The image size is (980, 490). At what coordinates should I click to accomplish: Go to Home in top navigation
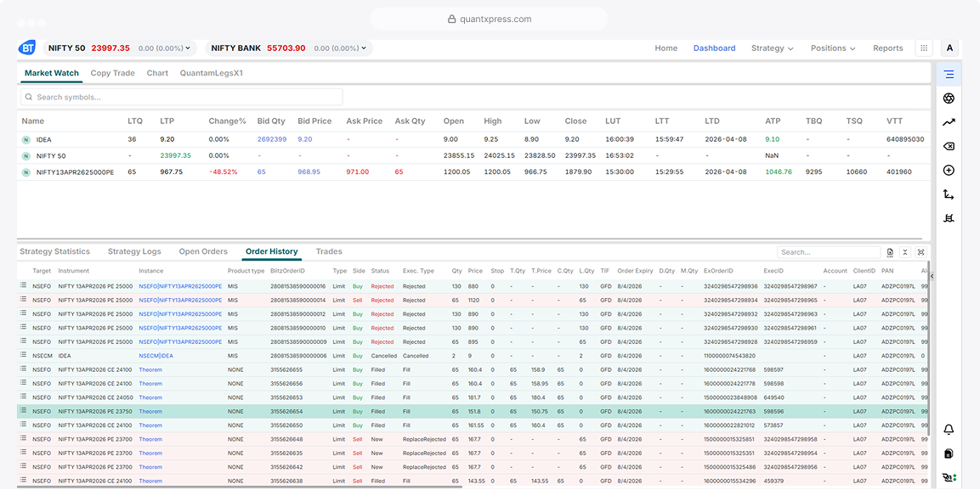point(666,48)
